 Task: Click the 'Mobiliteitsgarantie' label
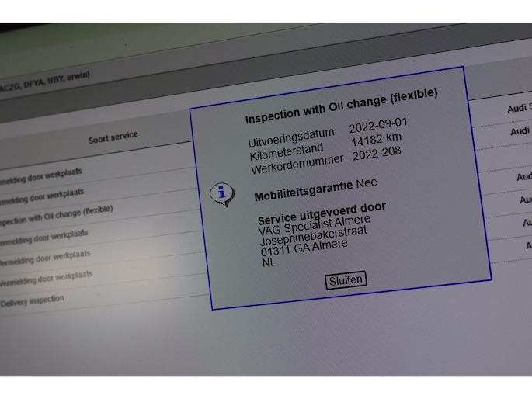tap(303, 189)
